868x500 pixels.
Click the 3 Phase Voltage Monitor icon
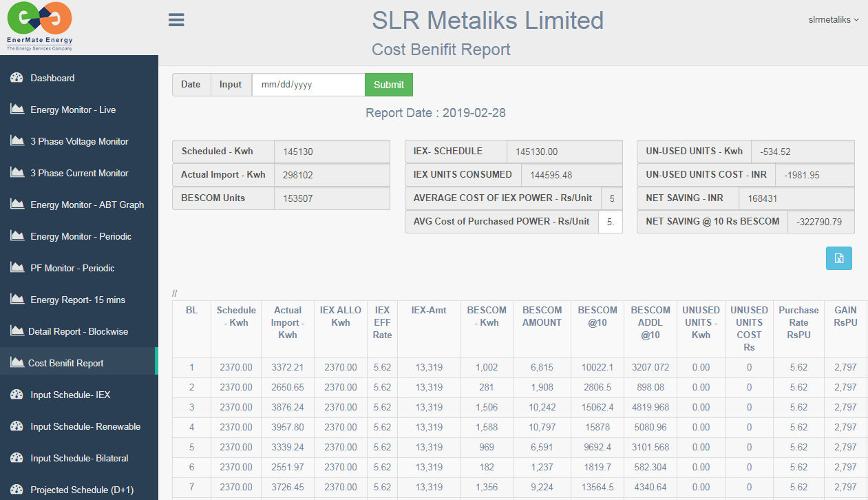17,141
